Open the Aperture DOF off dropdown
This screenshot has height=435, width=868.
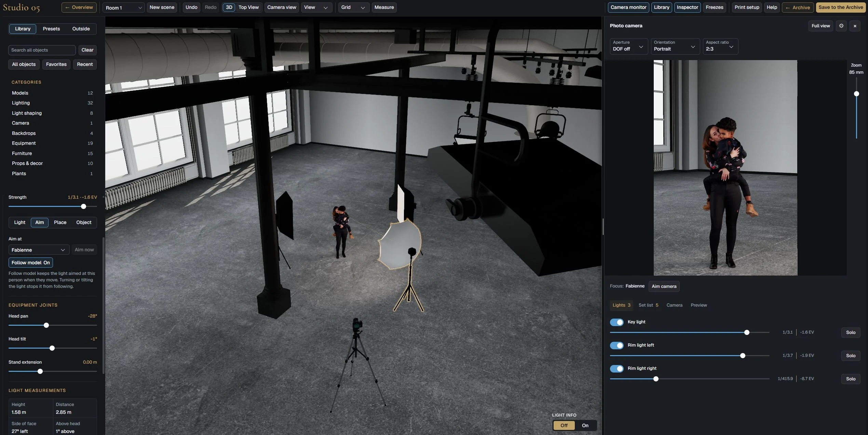(x=629, y=46)
